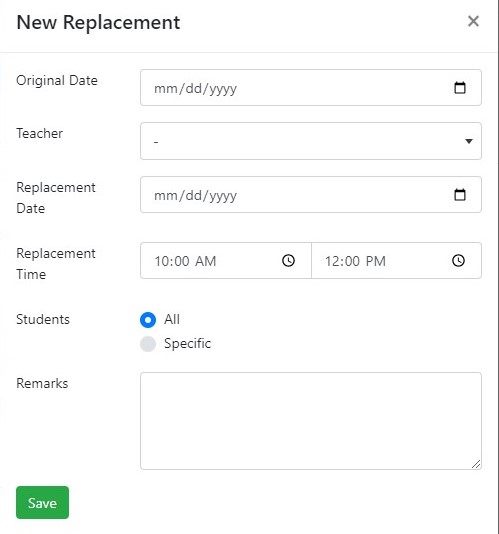Grab the Remarks textarea resize handle

(x=476, y=464)
